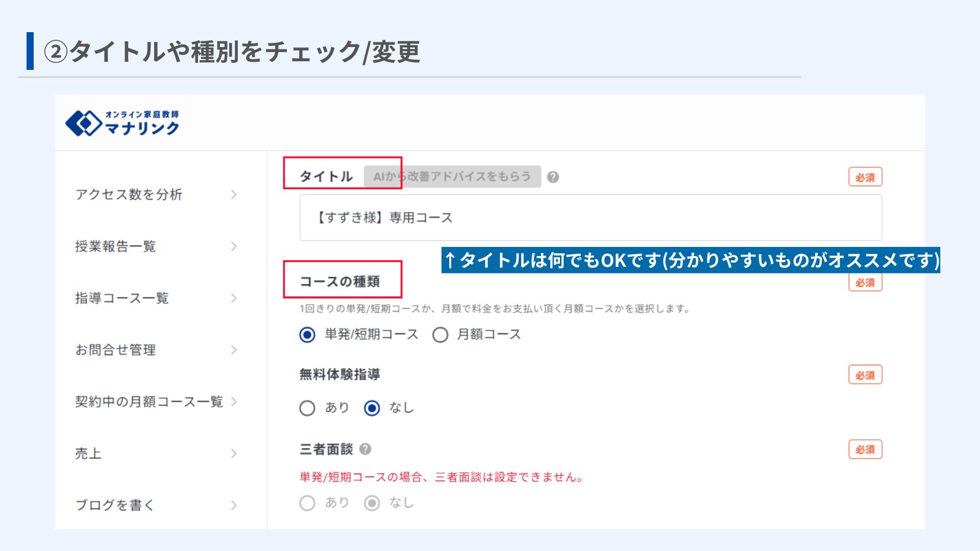Screen dimensions: 980x551
Task: Click the disabled なし radio under 三者面談
Action: pos(372,503)
